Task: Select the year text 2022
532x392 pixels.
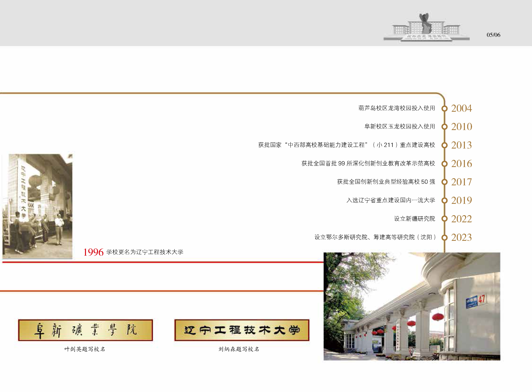Action: point(462,219)
